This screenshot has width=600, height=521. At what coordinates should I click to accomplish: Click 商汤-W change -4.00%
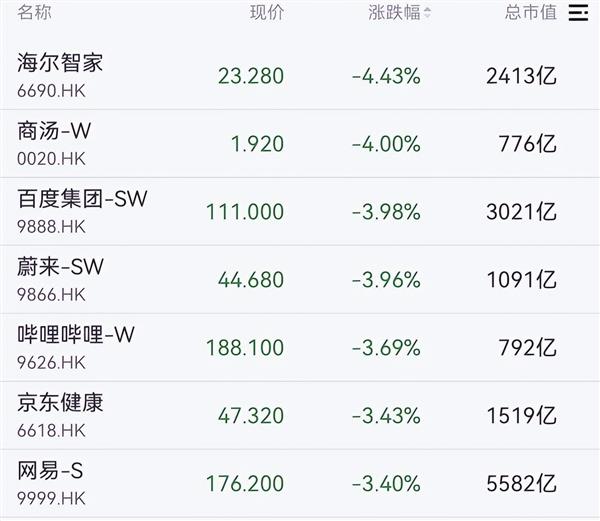[x=386, y=144]
